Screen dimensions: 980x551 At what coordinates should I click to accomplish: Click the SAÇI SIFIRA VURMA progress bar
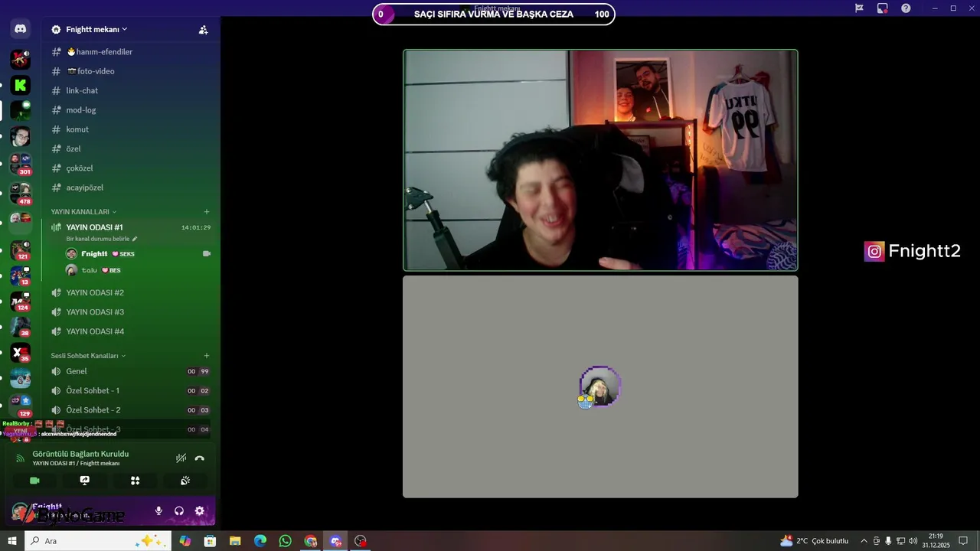494,14
